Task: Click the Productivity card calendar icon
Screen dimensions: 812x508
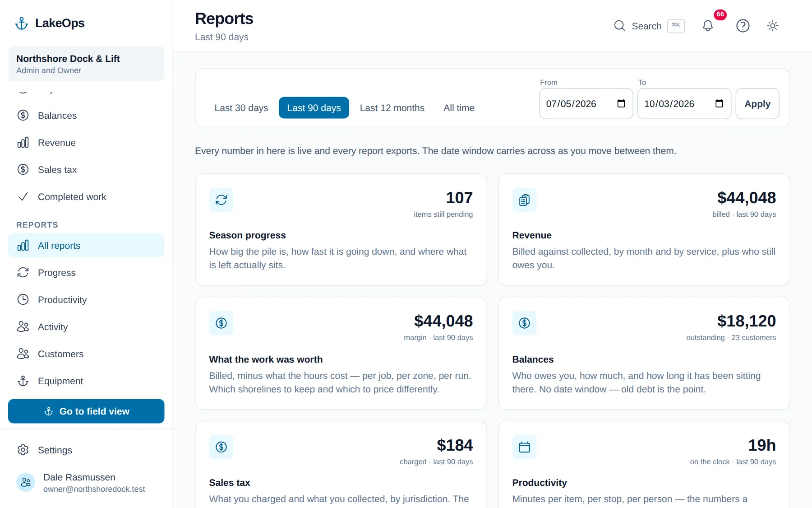Action: 524,447
